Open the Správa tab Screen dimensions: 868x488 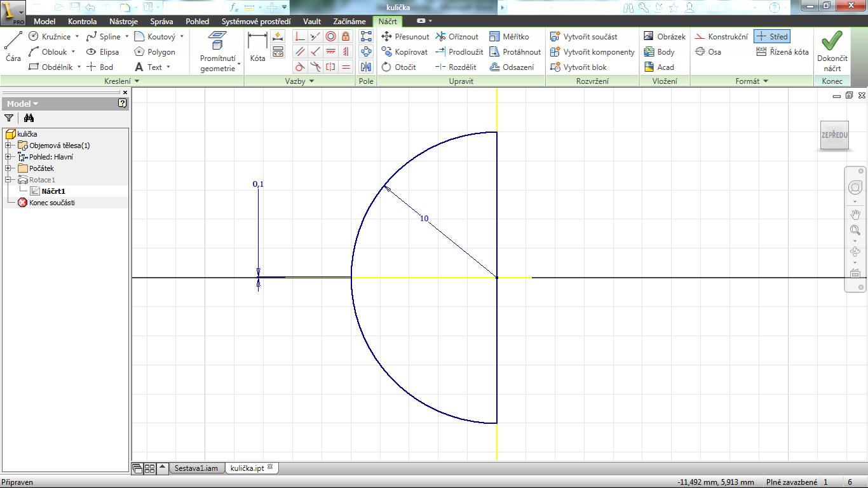point(161,21)
